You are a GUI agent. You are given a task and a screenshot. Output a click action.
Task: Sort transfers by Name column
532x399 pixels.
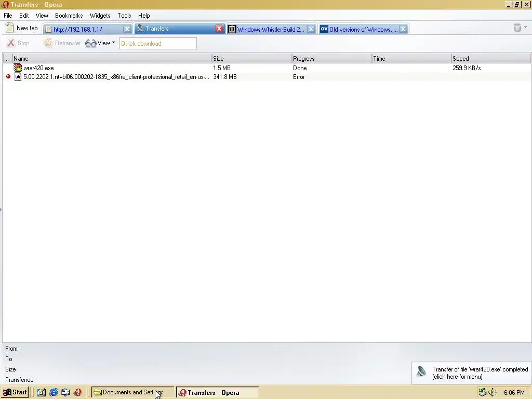point(112,59)
